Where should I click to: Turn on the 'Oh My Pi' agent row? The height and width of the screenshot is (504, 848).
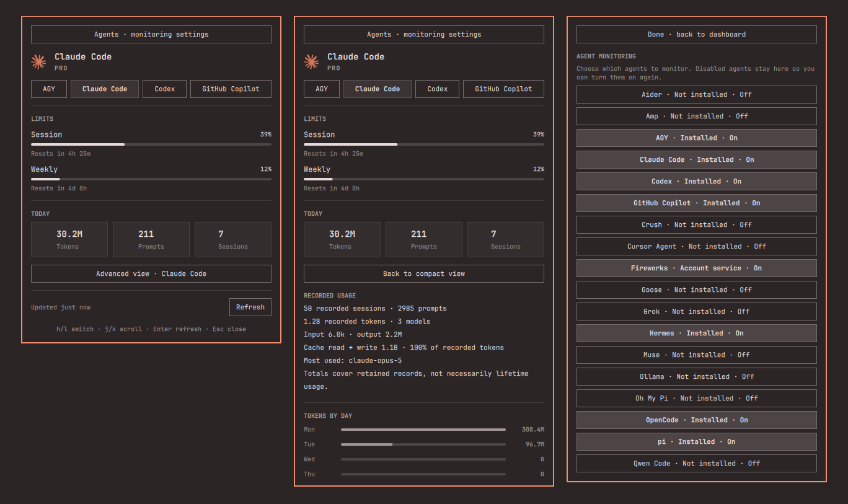tap(697, 399)
